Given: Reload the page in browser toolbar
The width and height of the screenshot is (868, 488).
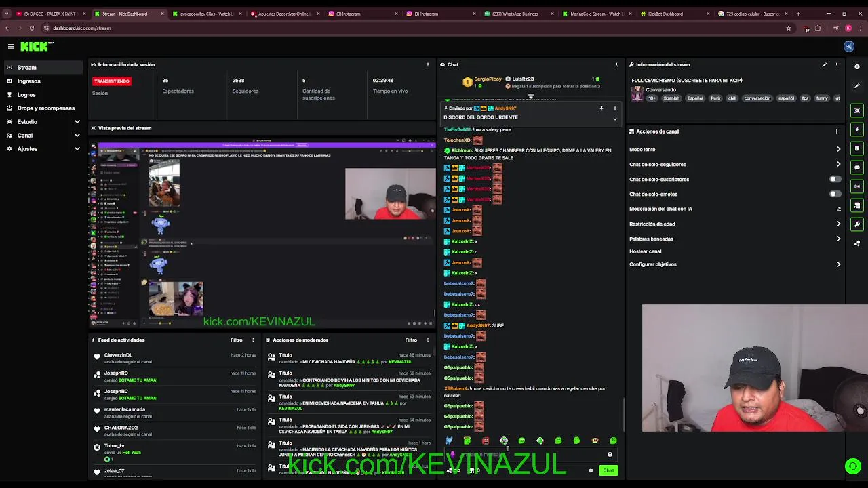Looking at the screenshot, I should (31, 28).
